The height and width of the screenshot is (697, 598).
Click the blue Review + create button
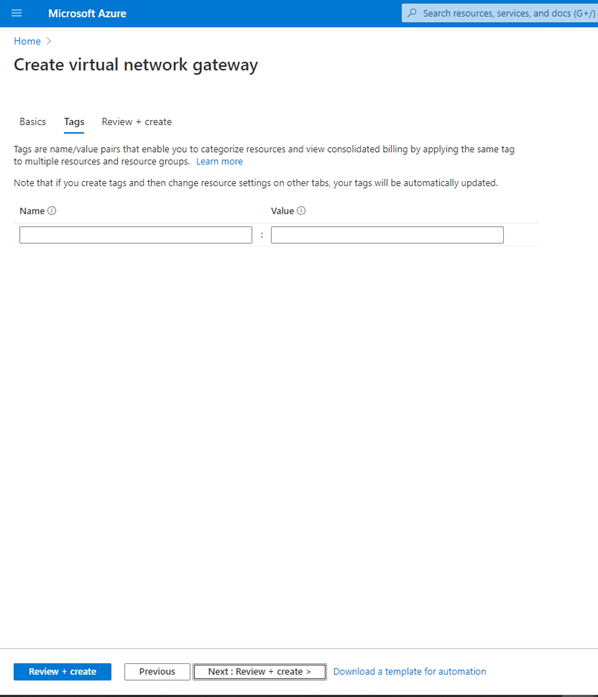coord(62,672)
